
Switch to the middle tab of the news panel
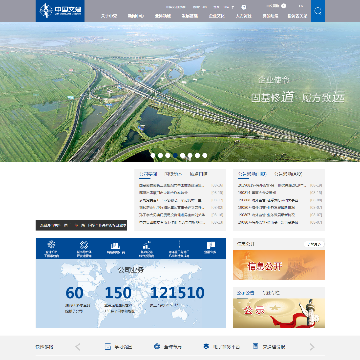click(x=173, y=174)
